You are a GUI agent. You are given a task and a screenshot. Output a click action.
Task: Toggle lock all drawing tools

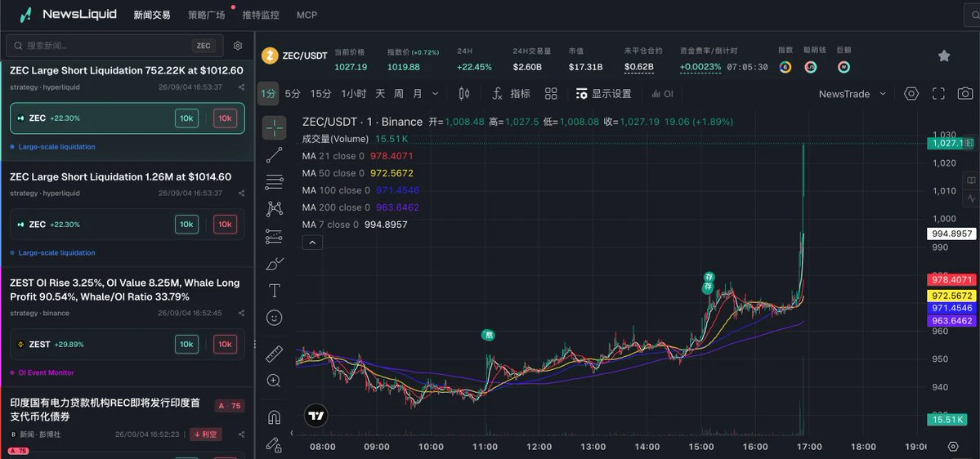(x=274, y=444)
